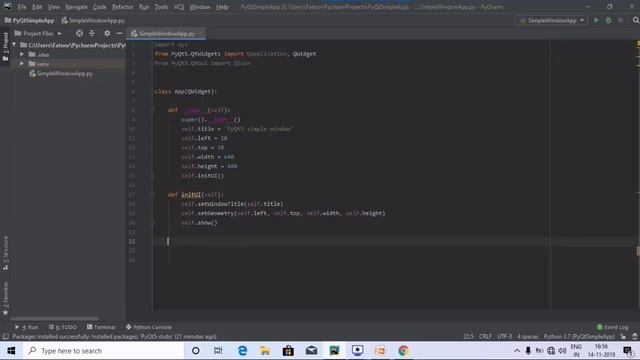Open the VCS menu
The width and height of the screenshot is (640, 360).
pos(179,7)
